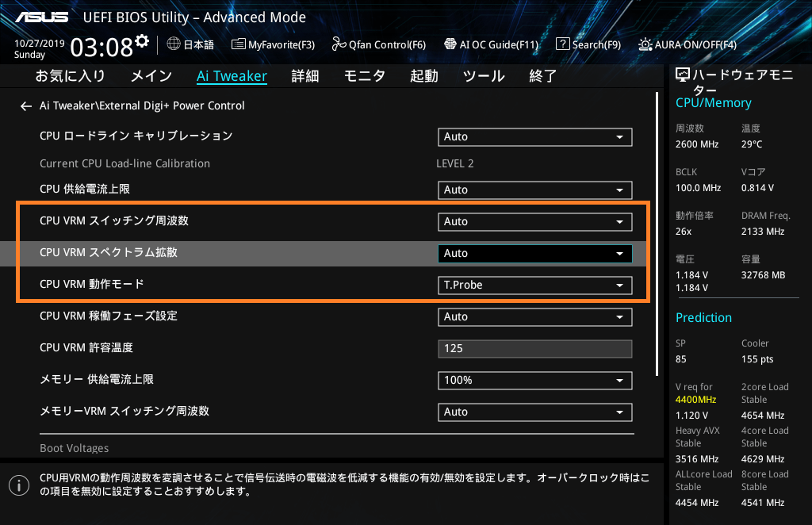Viewport: 812px width, 525px height.
Task: Open CPU ロードライン キャリブレーション dropdown
Action: tap(535, 137)
